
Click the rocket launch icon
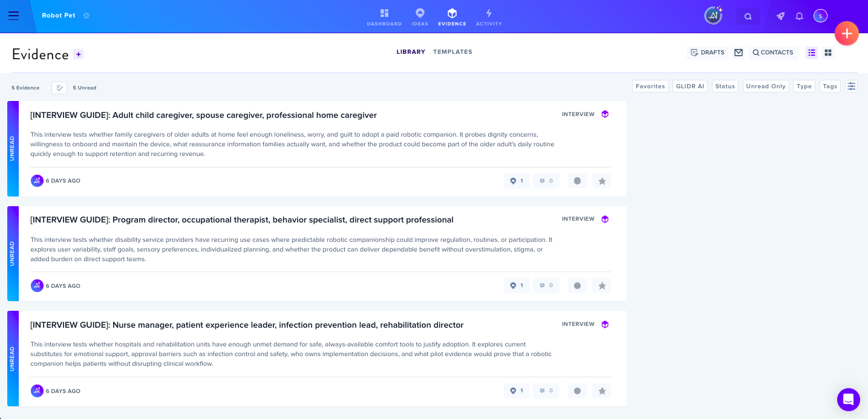781,16
